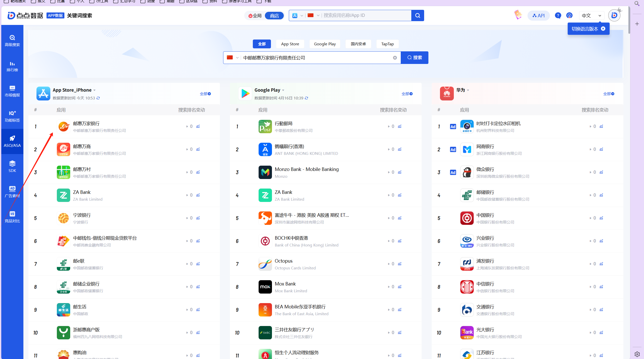644x359 pixels.
Task: Switch search scope to 商店
Action: [x=274, y=16]
